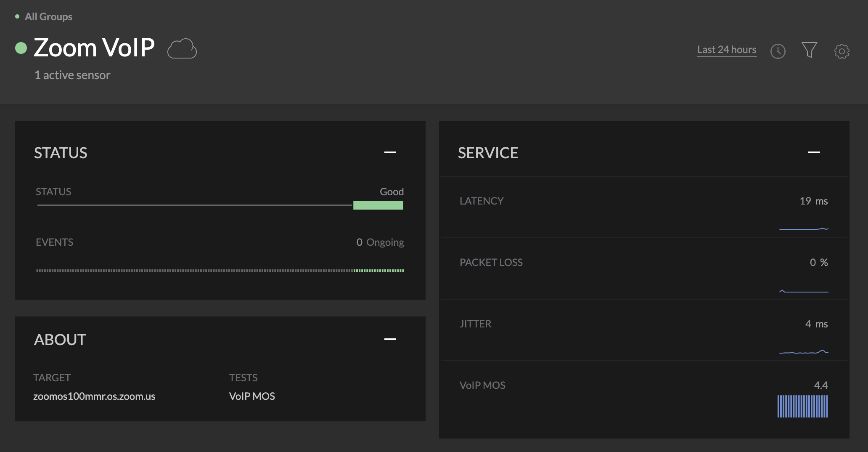
Task: Click the 19 ms latency value
Action: click(813, 201)
